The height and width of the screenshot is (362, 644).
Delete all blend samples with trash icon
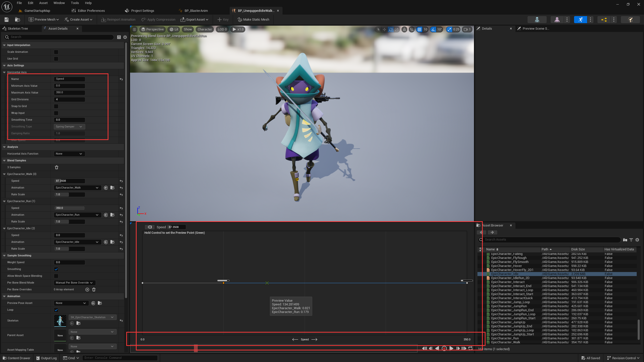57,167
